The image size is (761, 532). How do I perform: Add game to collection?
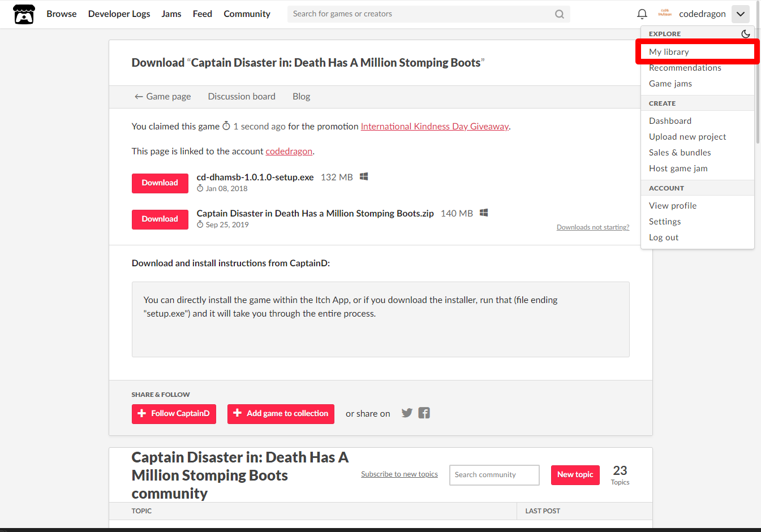(x=281, y=414)
